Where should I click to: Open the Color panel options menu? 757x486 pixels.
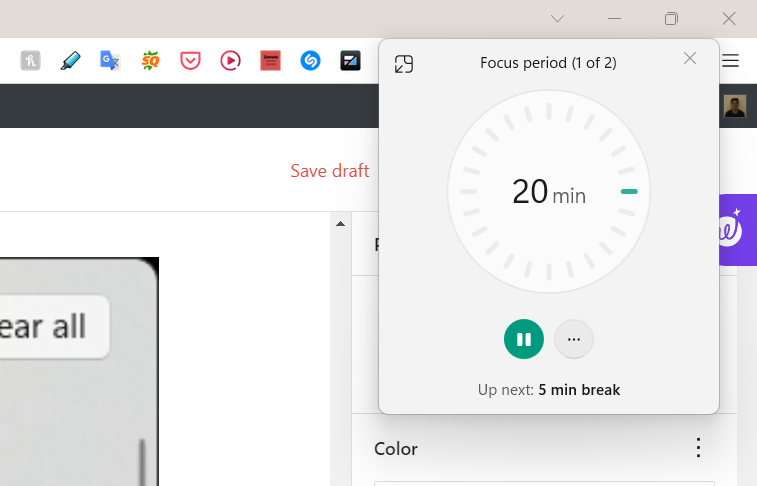tap(699, 448)
